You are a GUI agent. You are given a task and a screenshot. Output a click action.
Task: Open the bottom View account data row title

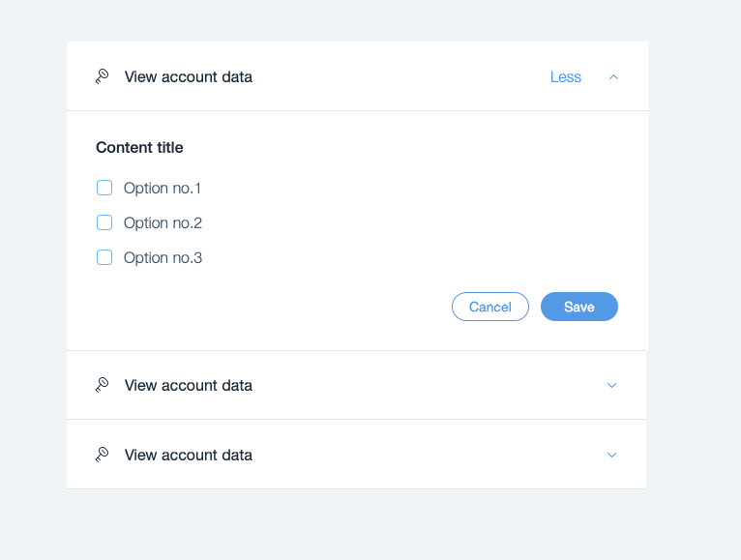click(189, 455)
